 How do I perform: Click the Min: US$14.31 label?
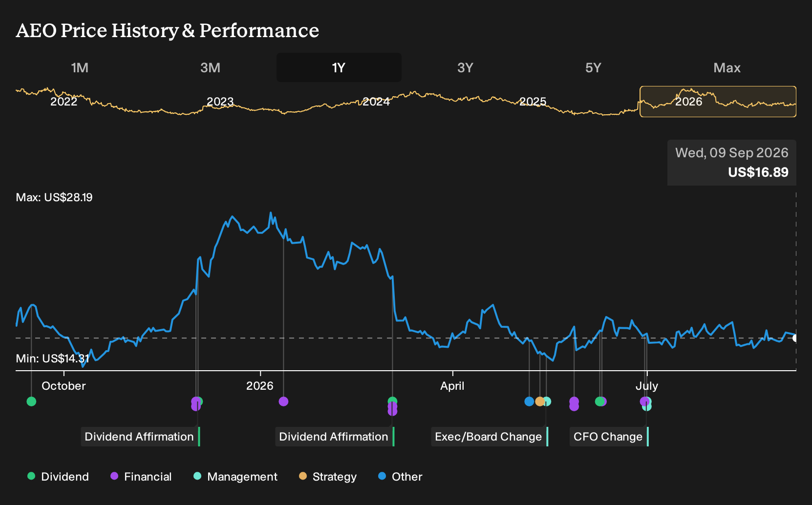click(x=52, y=358)
